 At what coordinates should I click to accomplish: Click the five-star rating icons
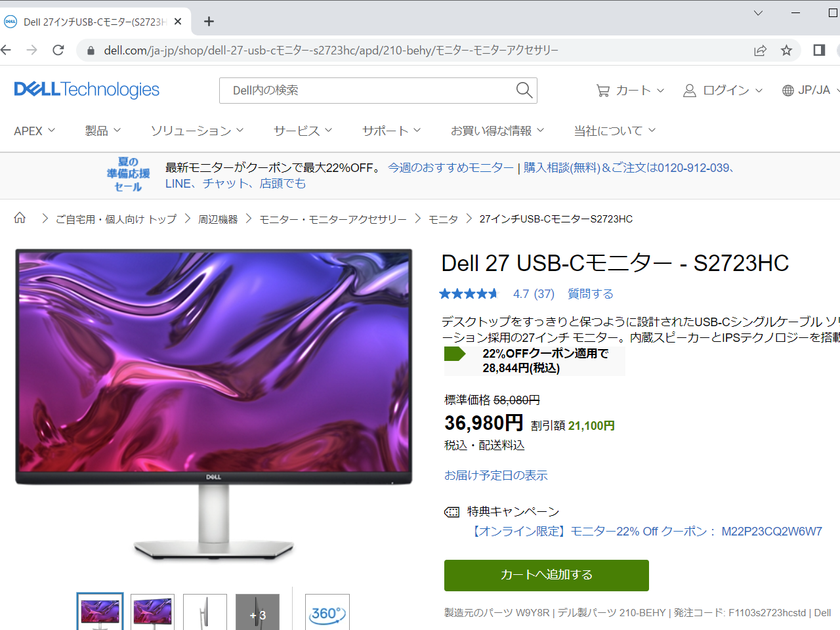(469, 294)
